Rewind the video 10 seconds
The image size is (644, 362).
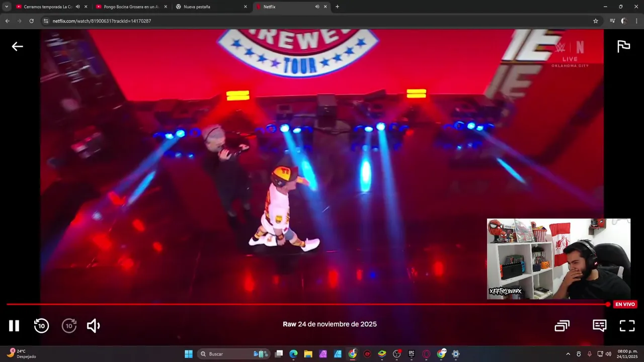pos(41,326)
